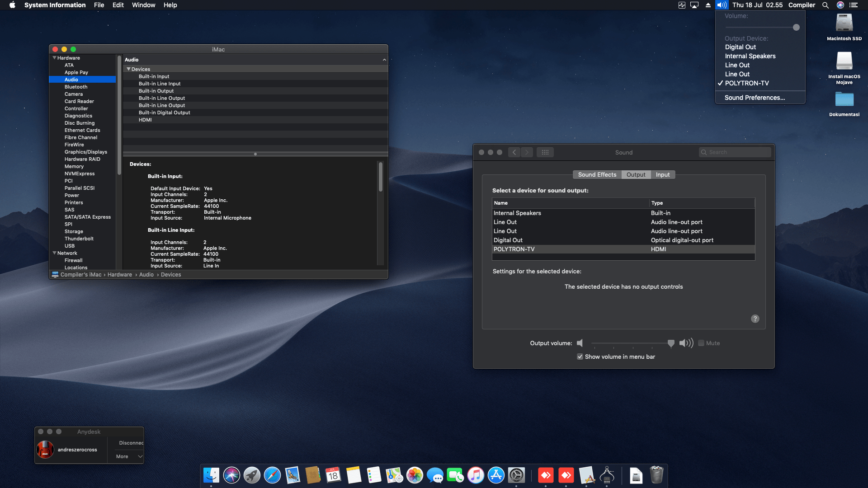
Task: Collapse the Devices disclosure triangle
Action: (x=128, y=69)
